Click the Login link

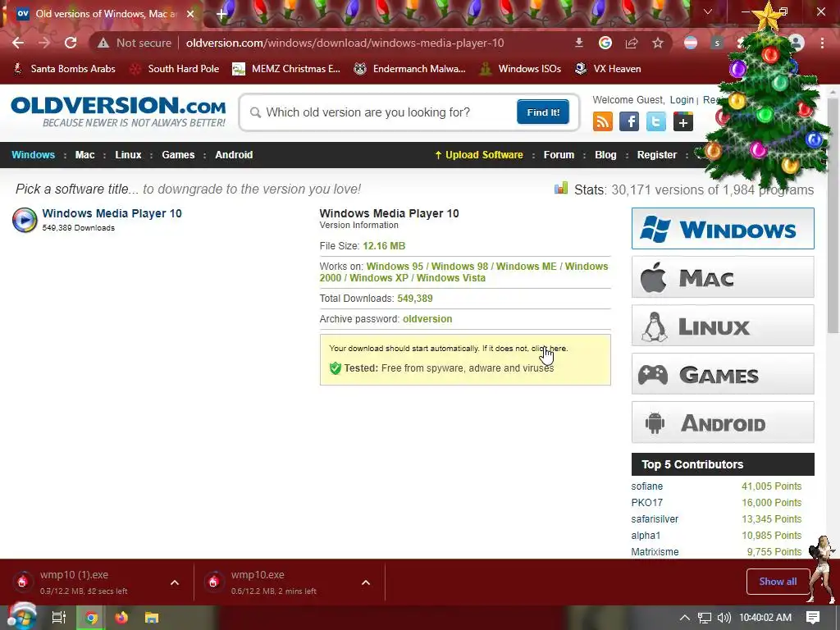click(682, 99)
